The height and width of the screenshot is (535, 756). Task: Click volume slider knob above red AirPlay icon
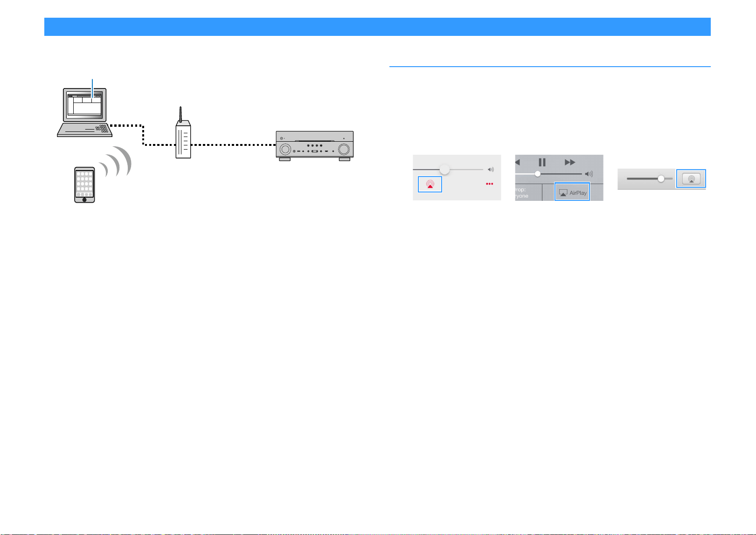point(445,169)
